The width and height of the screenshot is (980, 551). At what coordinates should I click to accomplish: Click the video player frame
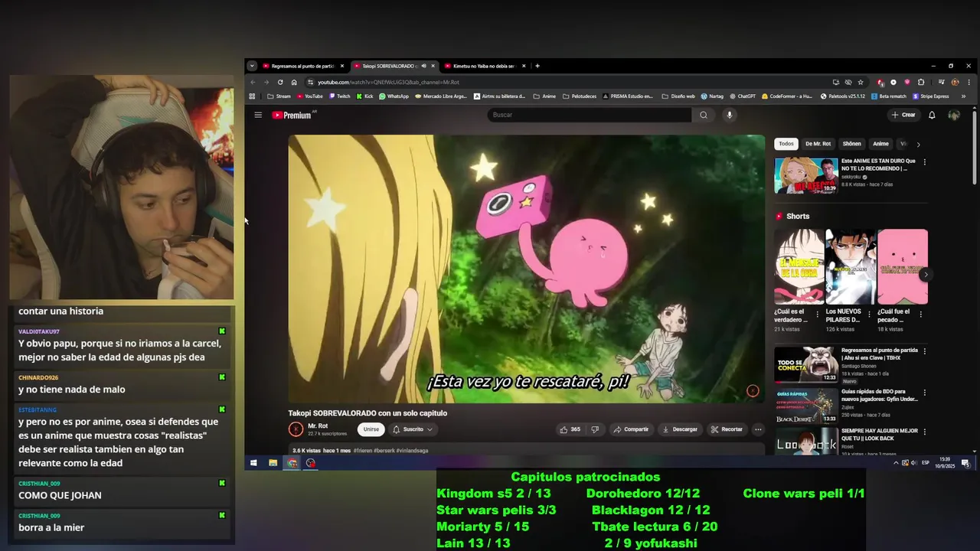[x=526, y=269]
